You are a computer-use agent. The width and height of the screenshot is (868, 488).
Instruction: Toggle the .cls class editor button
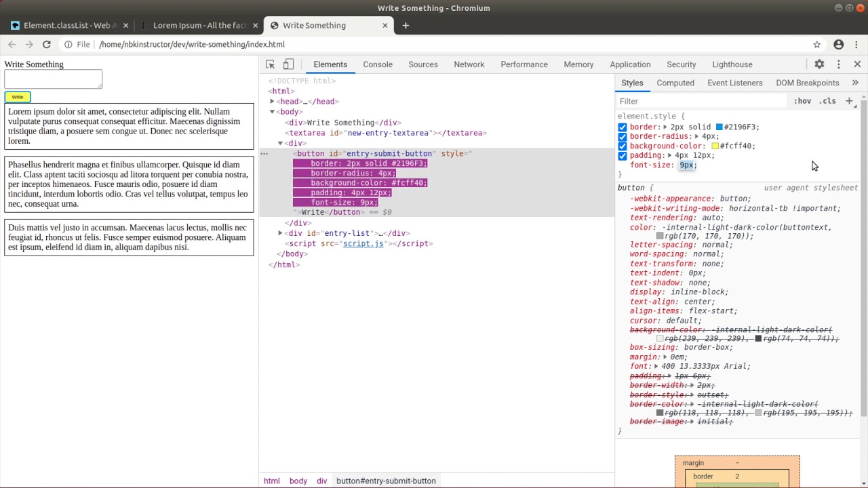click(x=827, y=101)
